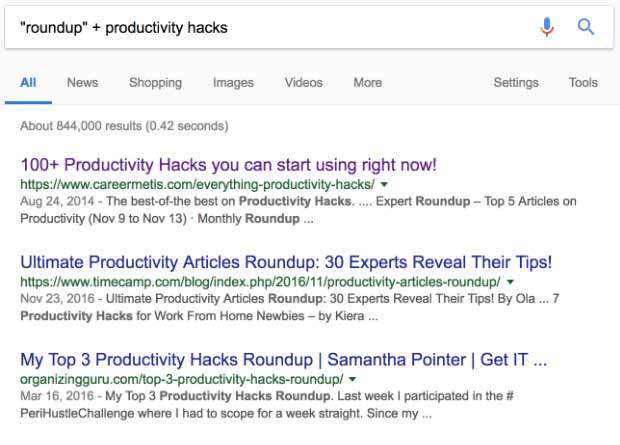Viewport: 620px width, 445px height.
Task: Expand the organizingguru.com URL dropdown arrow
Action: [353, 380]
